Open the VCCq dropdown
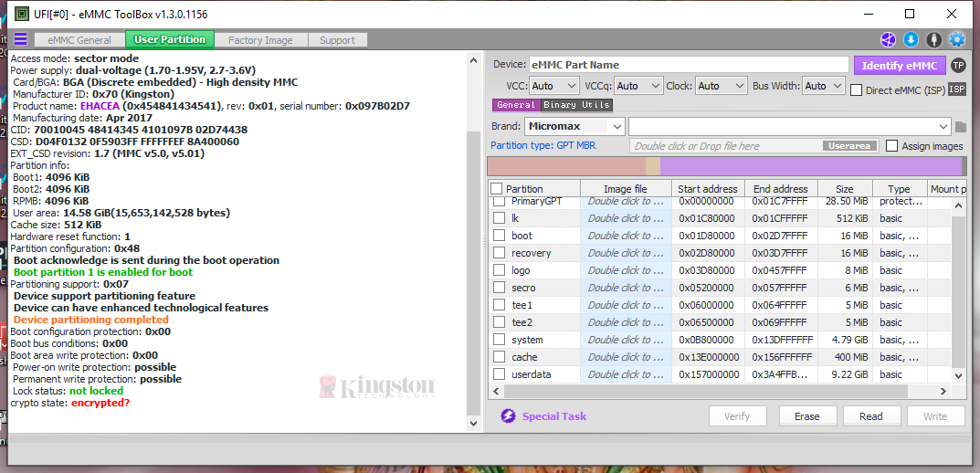Viewport: 980px width, 473px height. (x=638, y=86)
